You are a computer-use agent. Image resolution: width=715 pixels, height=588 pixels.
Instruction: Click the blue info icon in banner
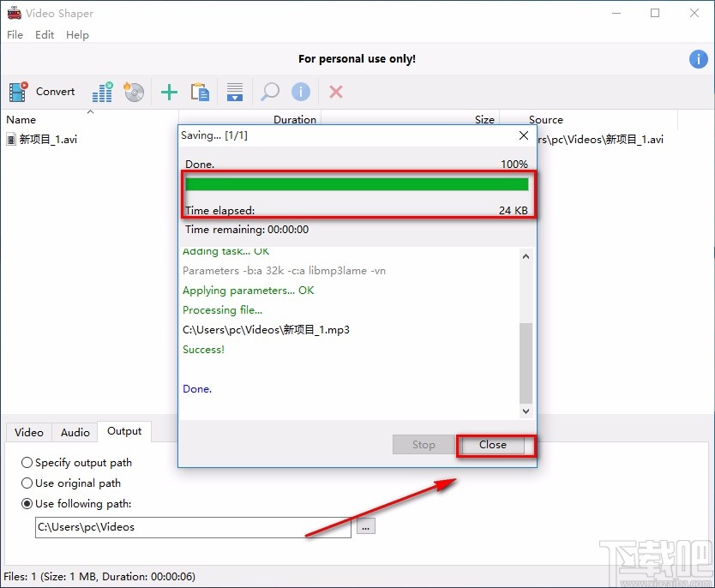[x=698, y=59]
